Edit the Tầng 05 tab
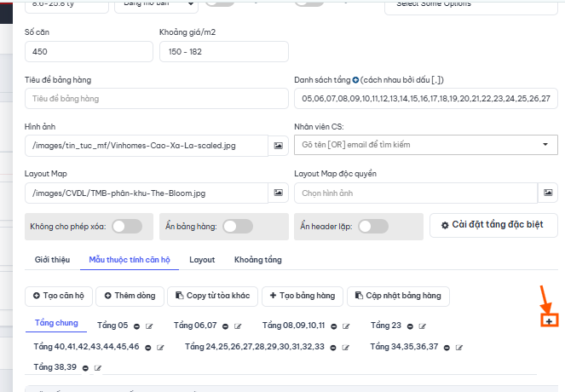 click(149, 326)
